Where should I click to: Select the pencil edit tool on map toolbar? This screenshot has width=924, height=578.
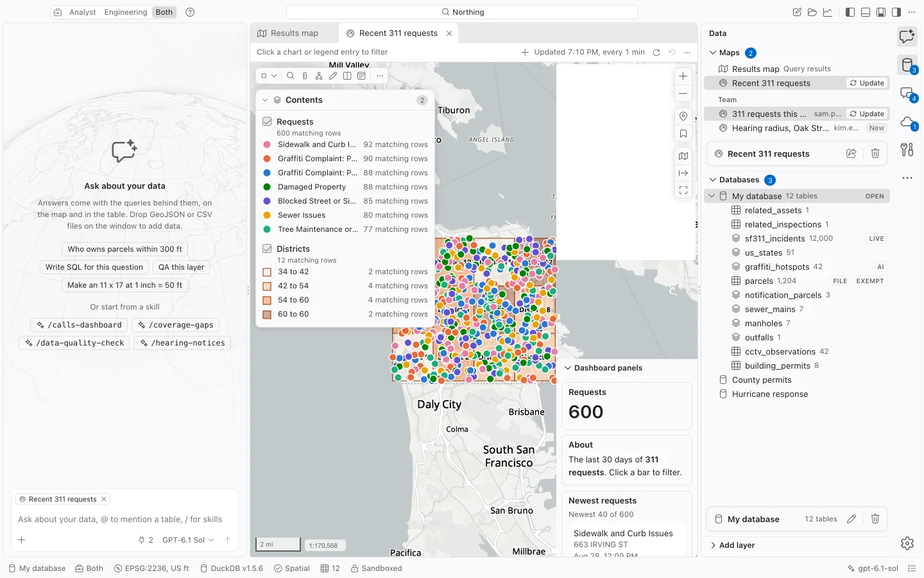(x=333, y=76)
